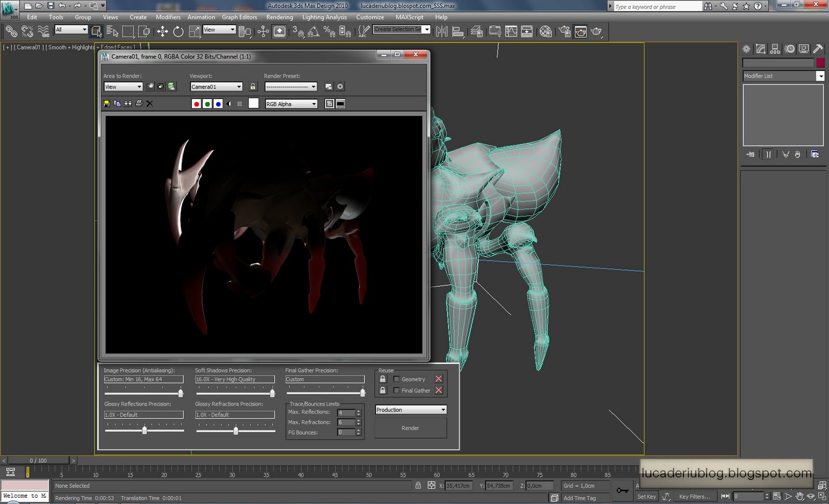Clone the rendered frame window
The width and height of the screenshot is (829, 504).
(128, 104)
